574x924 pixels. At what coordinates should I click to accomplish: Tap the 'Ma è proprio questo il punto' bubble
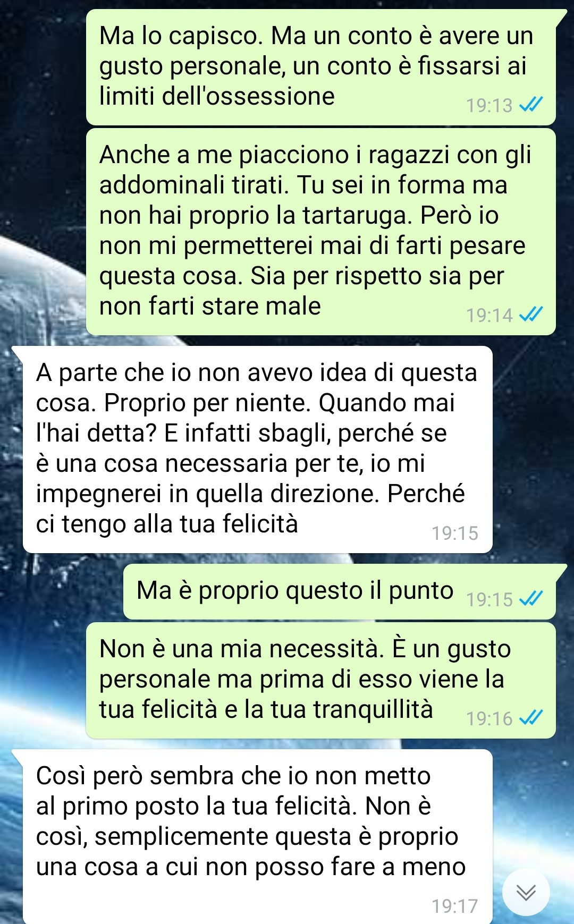click(340, 591)
